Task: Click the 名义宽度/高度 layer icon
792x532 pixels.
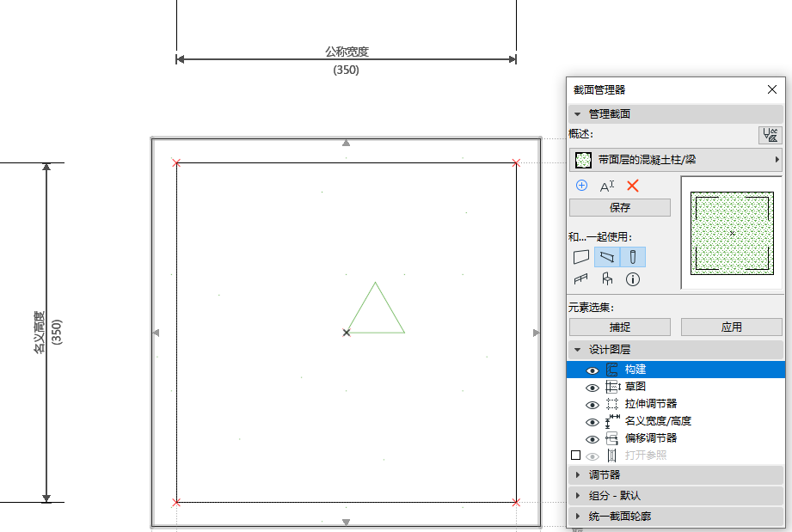Action: (x=612, y=421)
